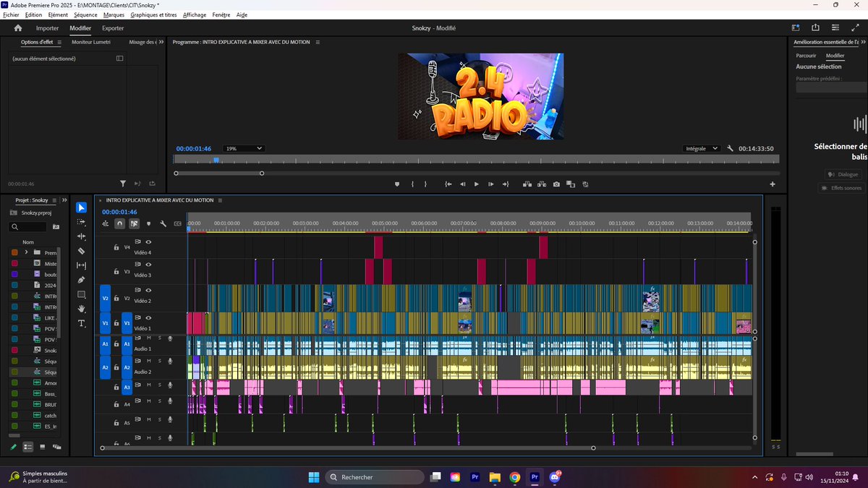Screen dimensions: 868x488
Task: Open the Parcourir tab in Essential Sound
Action: (x=806, y=56)
